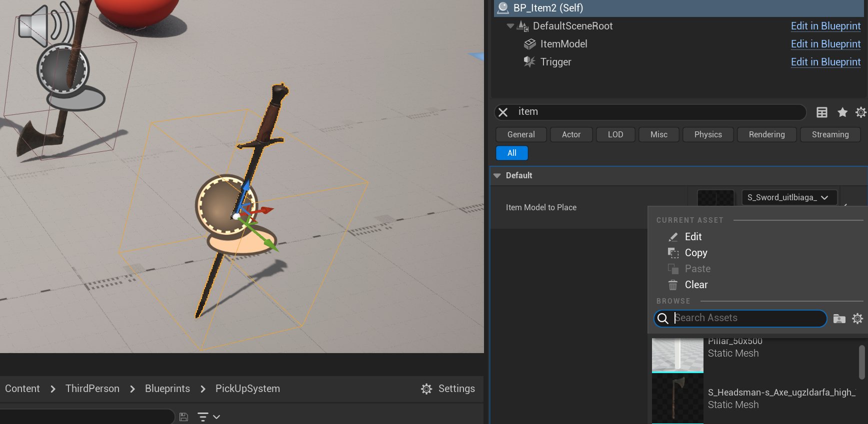
Task: Select the Physics filter tab
Action: (708, 135)
